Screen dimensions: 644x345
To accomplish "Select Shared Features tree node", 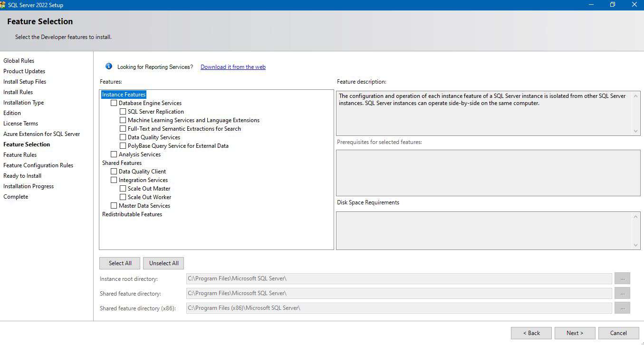I will (x=122, y=163).
